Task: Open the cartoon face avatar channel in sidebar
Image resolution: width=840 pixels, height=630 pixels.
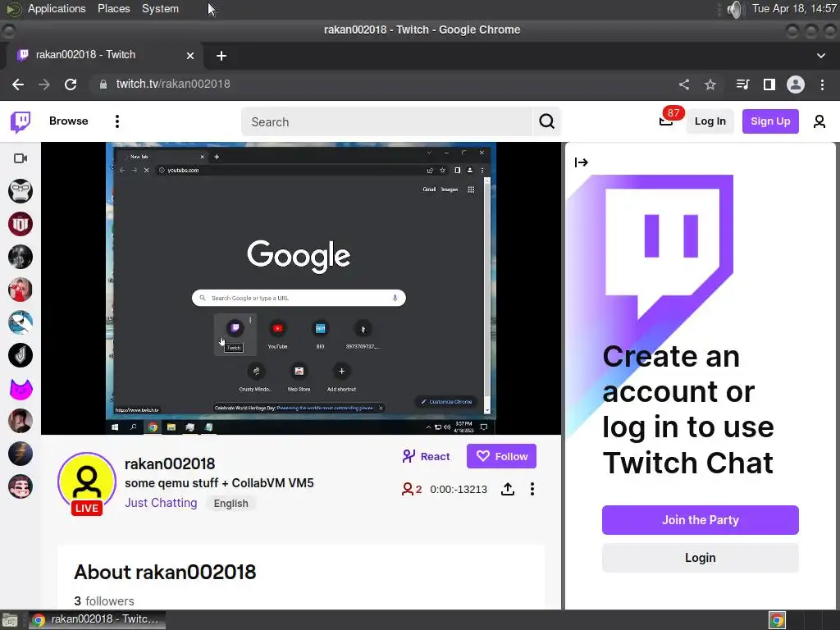Action: coord(21,486)
